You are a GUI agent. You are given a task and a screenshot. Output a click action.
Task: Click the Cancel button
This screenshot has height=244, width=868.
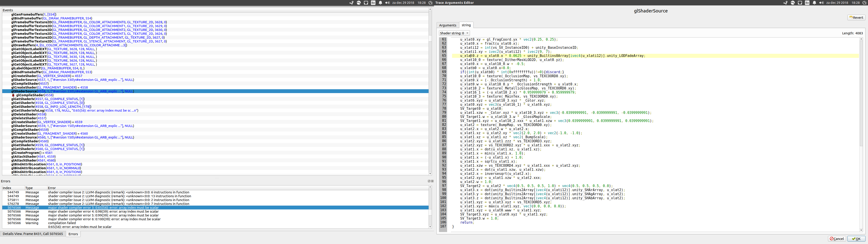click(837, 239)
